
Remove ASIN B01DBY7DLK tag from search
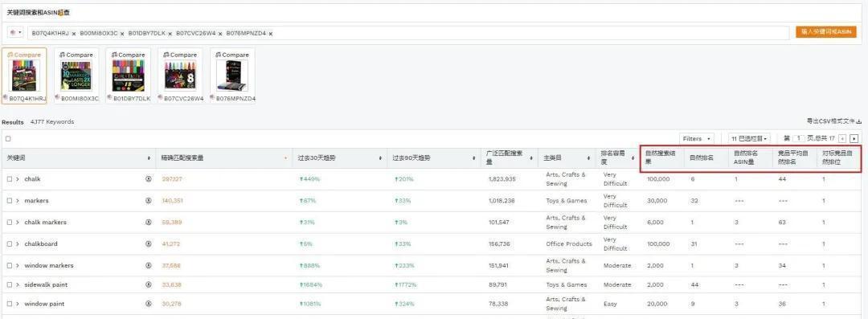[x=170, y=34]
